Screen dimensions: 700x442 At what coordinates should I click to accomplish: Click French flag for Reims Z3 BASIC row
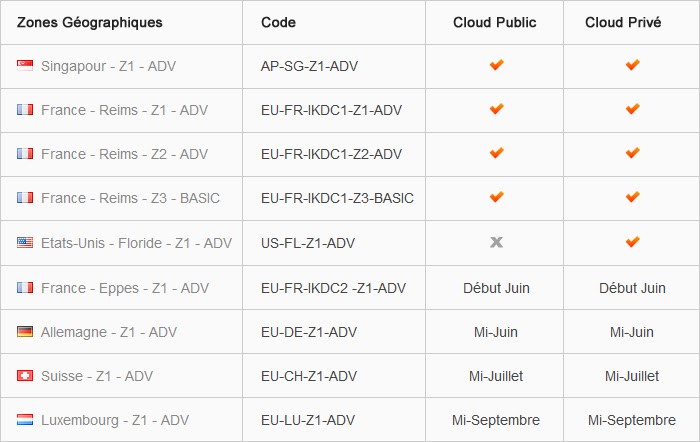[25, 197]
